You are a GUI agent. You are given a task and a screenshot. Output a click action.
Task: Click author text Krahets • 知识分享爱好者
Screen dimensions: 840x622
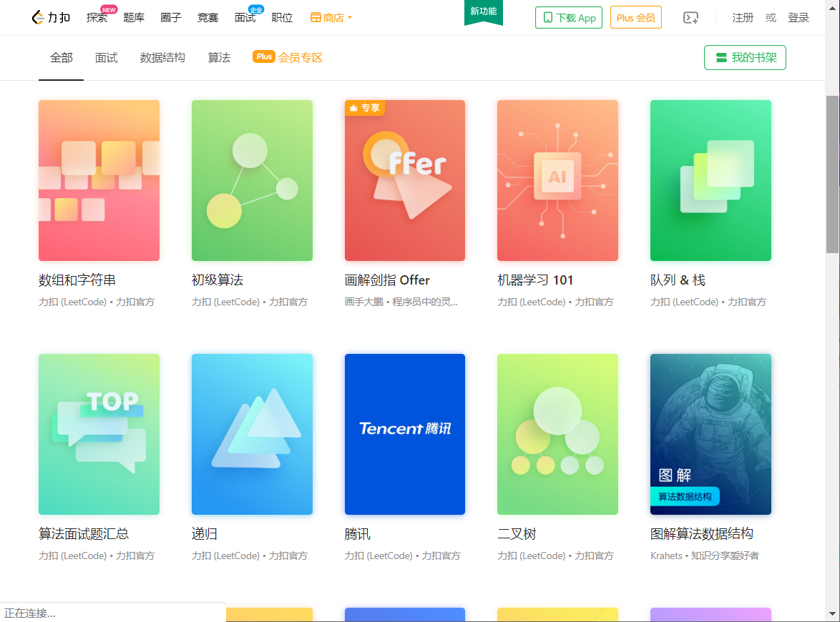coord(705,556)
